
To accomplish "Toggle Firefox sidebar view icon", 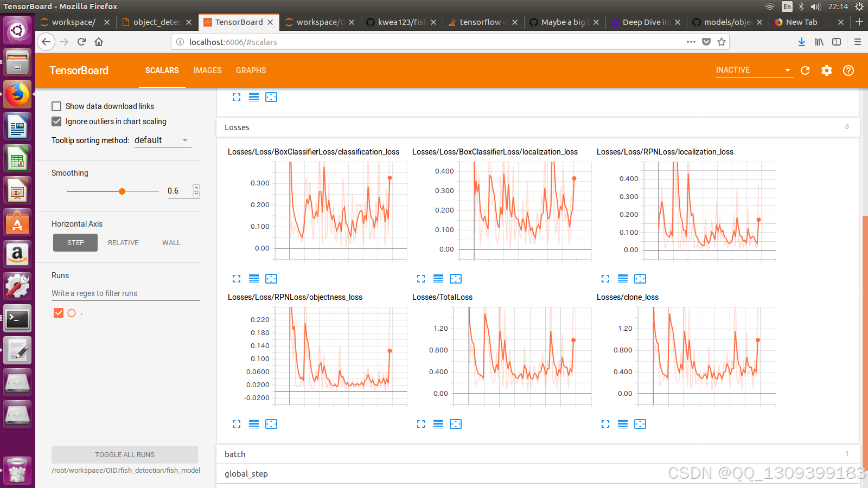I will click(837, 42).
